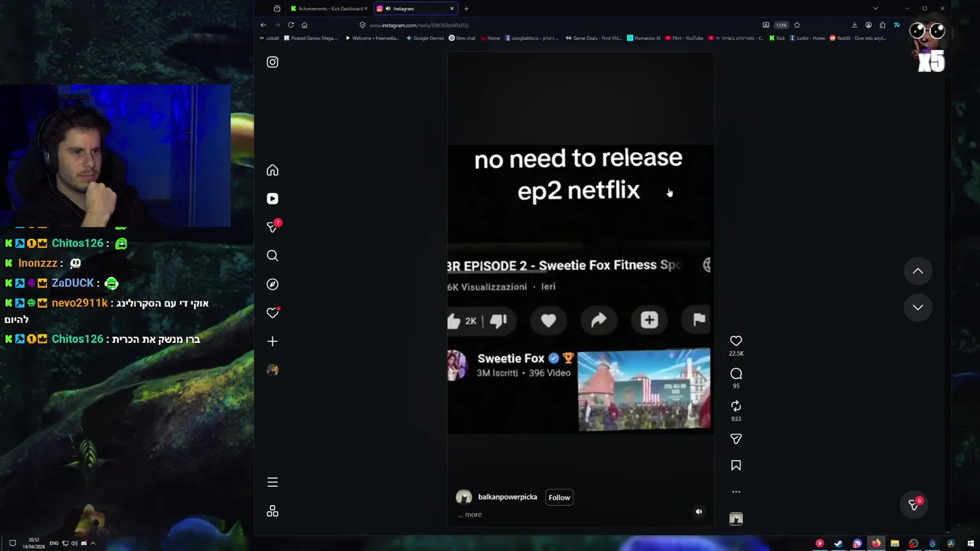The image size is (980, 551).
Task: Open reel comments bubble icon
Action: [x=736, y=373]
